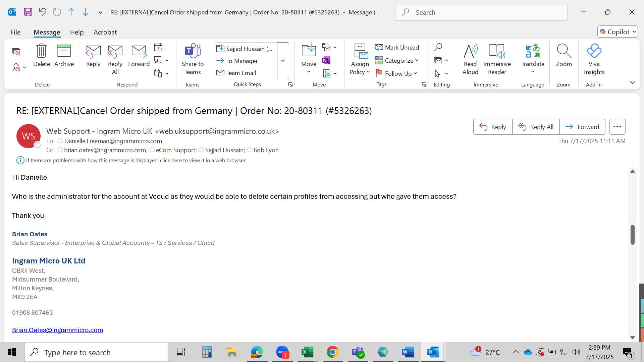The image size is (644, 362).
Task: Share to Teams
Action: pos(193,60)
